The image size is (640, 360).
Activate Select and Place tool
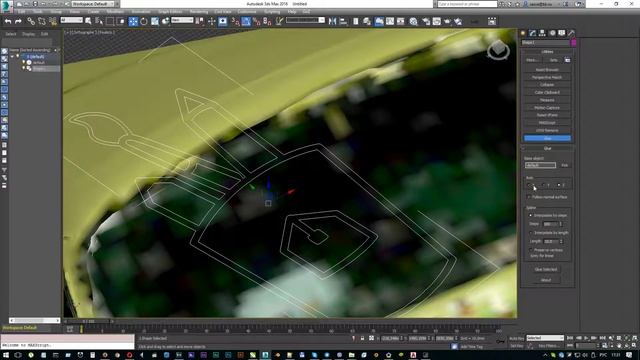pos(165,21)
